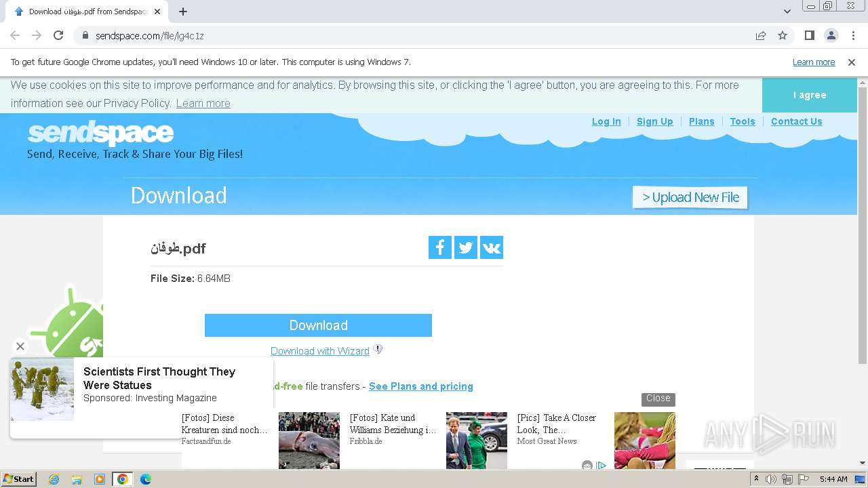Screen dimensions: 868x488
Task: Bookmark this page with the star icon
Action: [x=783, y=36]
